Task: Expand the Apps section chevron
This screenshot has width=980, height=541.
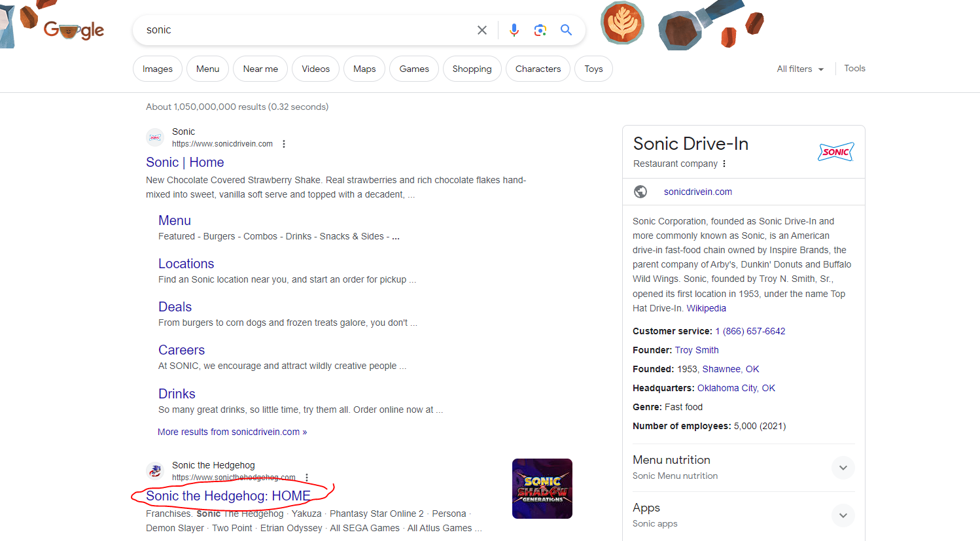Action: pos(843,515)
